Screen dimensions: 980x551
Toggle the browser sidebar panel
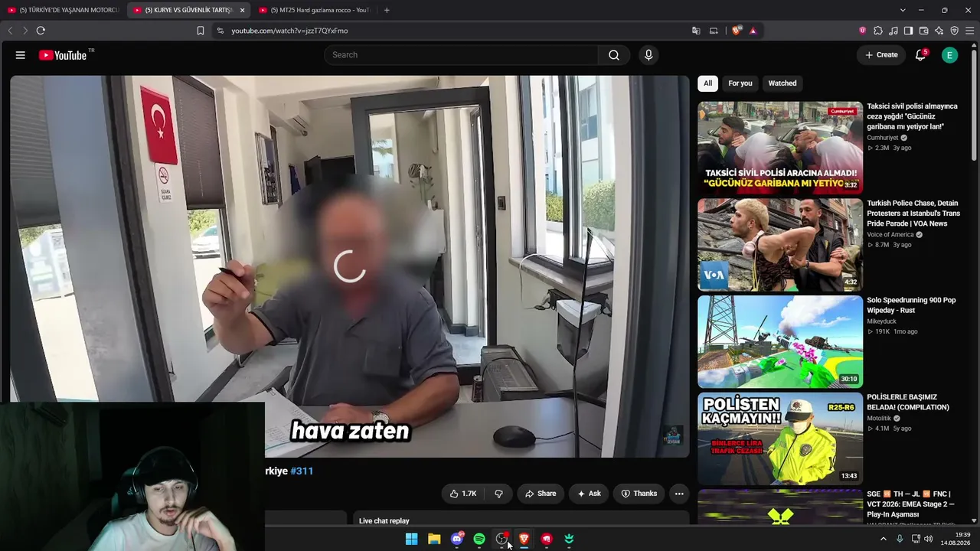pos(908,31)
